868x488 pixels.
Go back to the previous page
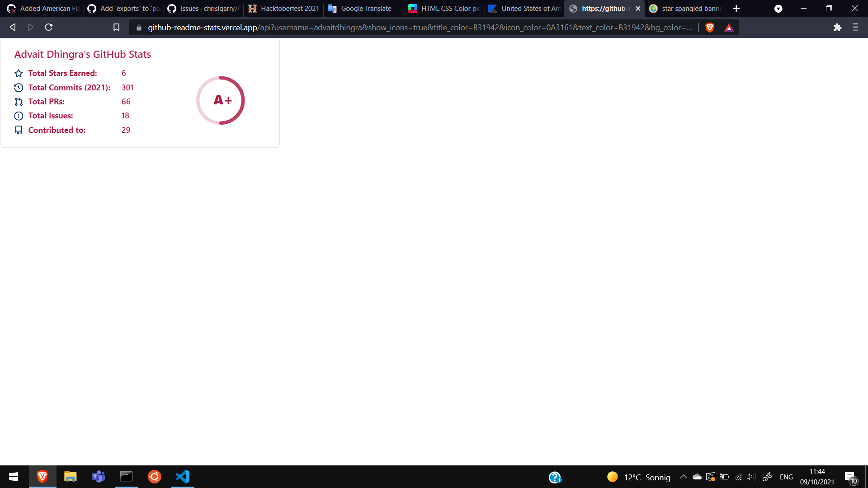[x=13, y=28]
